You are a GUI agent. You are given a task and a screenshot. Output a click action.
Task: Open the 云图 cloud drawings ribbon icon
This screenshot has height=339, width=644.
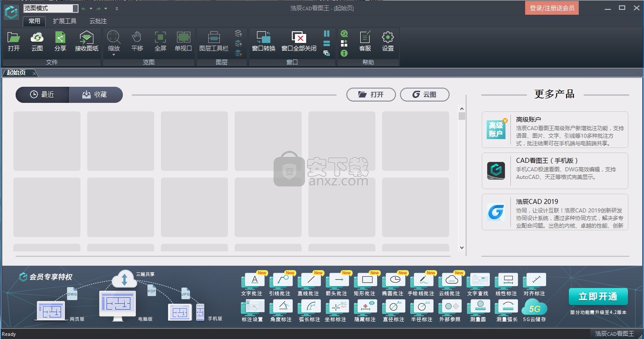[37, 42]
